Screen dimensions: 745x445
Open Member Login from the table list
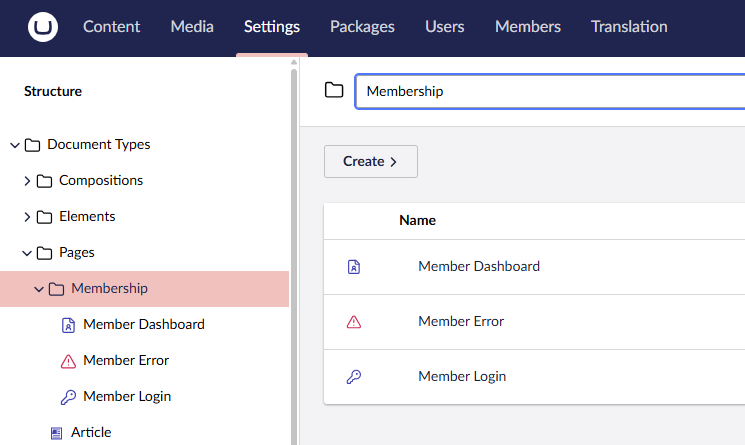coord(461,377)
